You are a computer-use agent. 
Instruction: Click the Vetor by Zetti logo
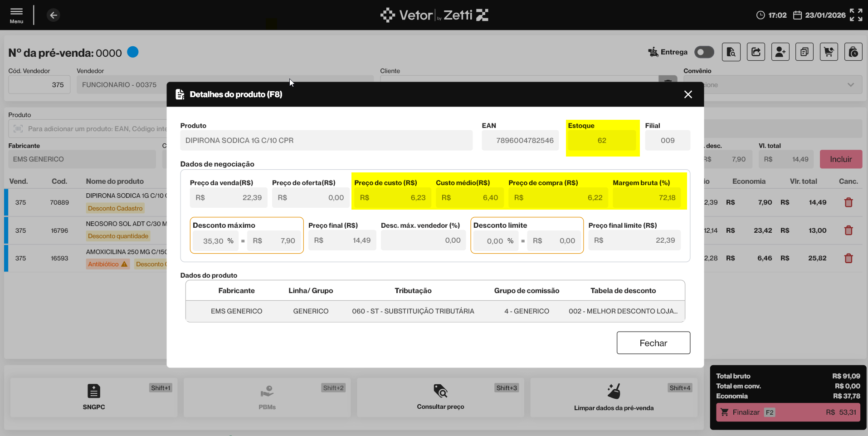tap(434, 15)
